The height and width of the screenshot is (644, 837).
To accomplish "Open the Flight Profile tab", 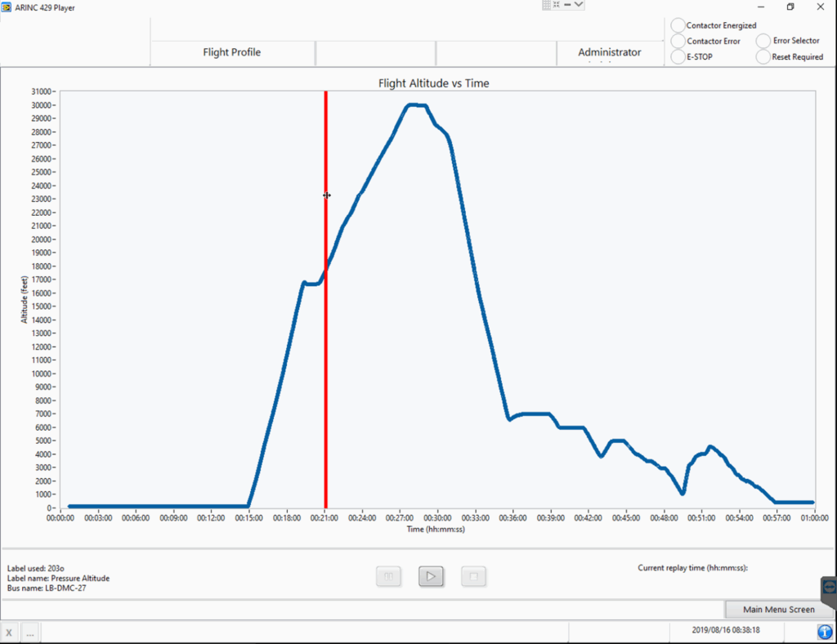I will (x=232, y=52).
